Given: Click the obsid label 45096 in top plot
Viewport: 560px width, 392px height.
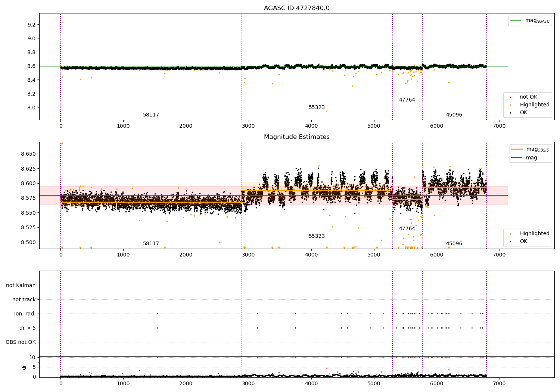Looking at the screenshot, I should click(454, 115).
